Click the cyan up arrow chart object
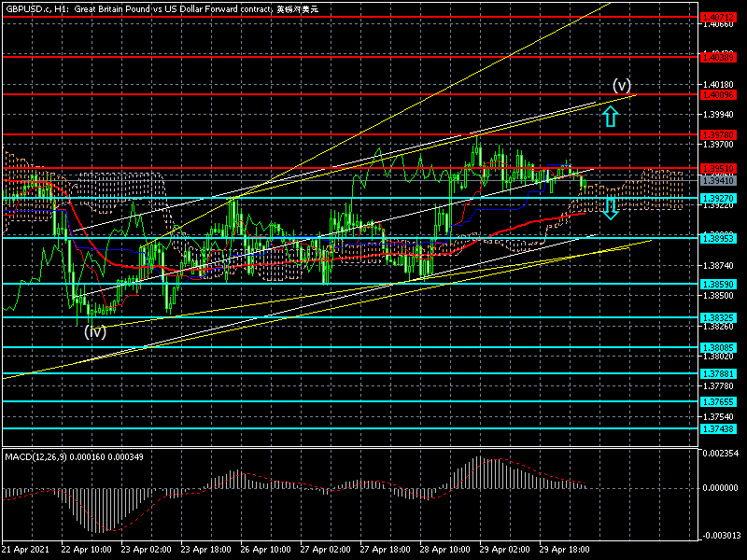The image size is (747, 560). (x=611, y=117)
